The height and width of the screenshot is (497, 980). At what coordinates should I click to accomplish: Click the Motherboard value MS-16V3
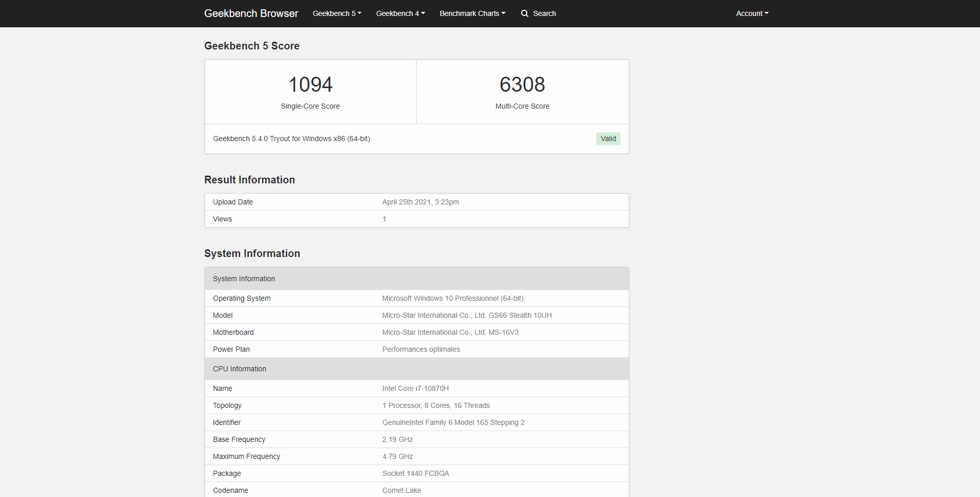450,332
